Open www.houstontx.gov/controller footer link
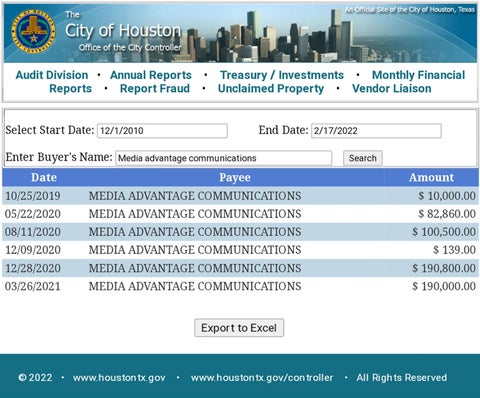This screenshot has height=398, width=480. [262, 378]
